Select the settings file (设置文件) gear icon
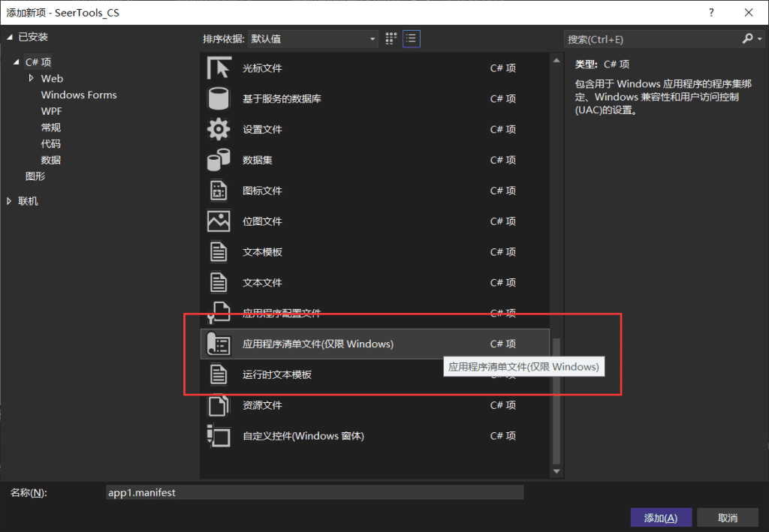Image resolution: width=769 pixels, height=532 pixels. [x=218, y=130]
